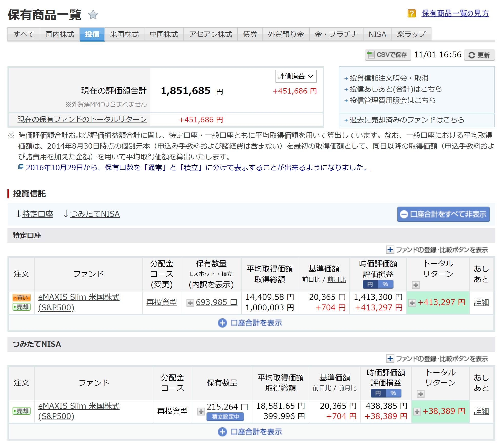Click the 更新 refresh icon button
The image size is (501, 448).
[x=479, y=55]
